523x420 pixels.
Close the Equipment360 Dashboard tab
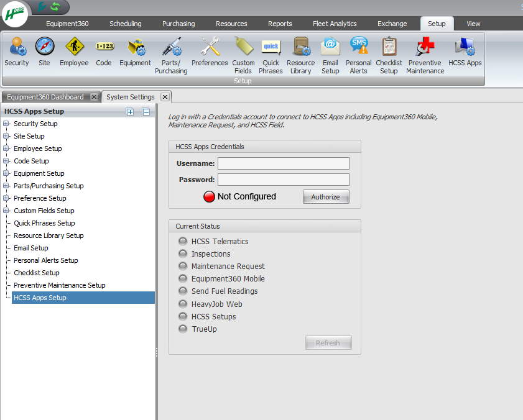pos(95,97)
